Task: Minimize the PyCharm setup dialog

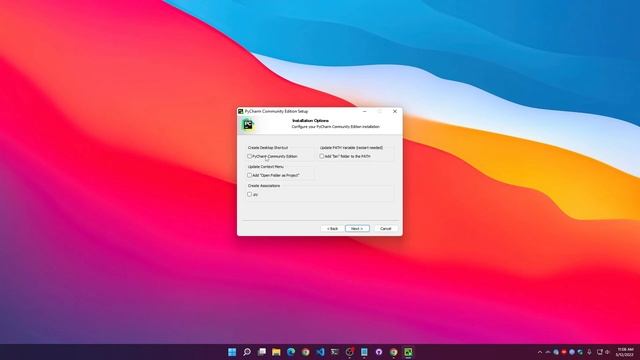Action: point(364,111)
